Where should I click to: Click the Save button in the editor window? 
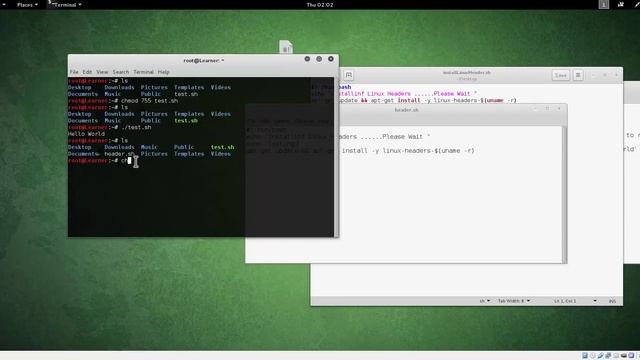click(561, 75)
